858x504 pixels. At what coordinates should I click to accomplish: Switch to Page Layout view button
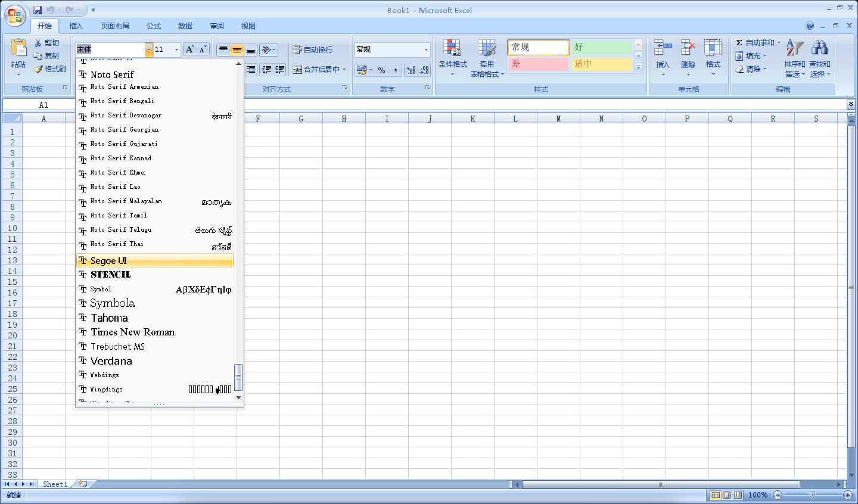[727, 495]
